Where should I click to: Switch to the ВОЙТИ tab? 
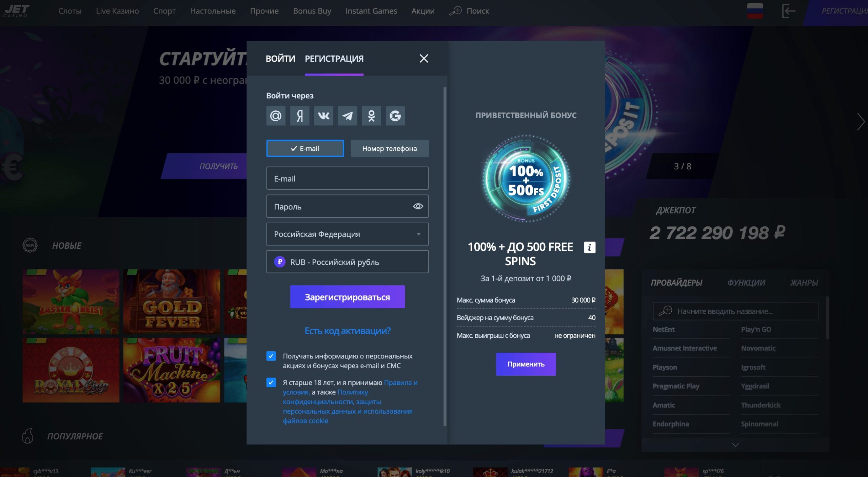280,59
